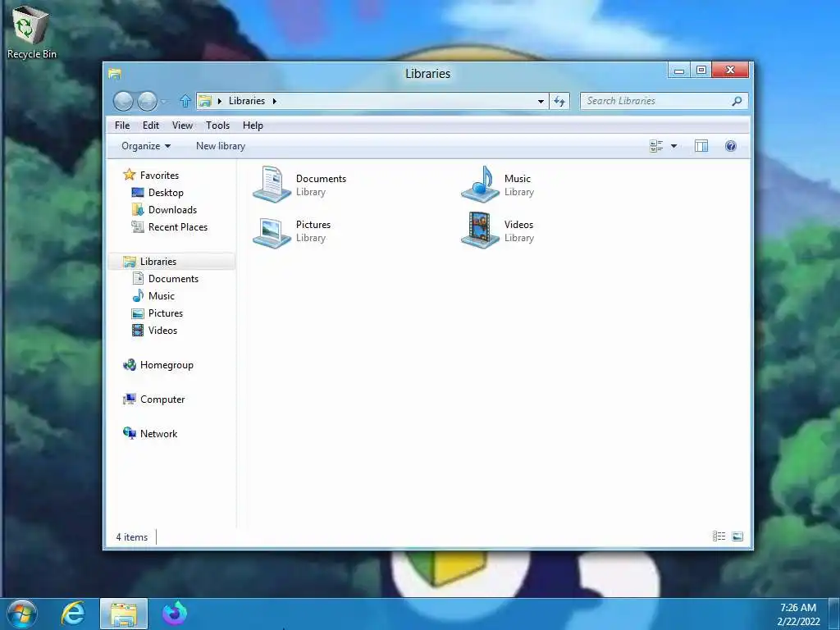Select the Music library large icon
Viewport: 840px width, 630px height.
(480, 185)
